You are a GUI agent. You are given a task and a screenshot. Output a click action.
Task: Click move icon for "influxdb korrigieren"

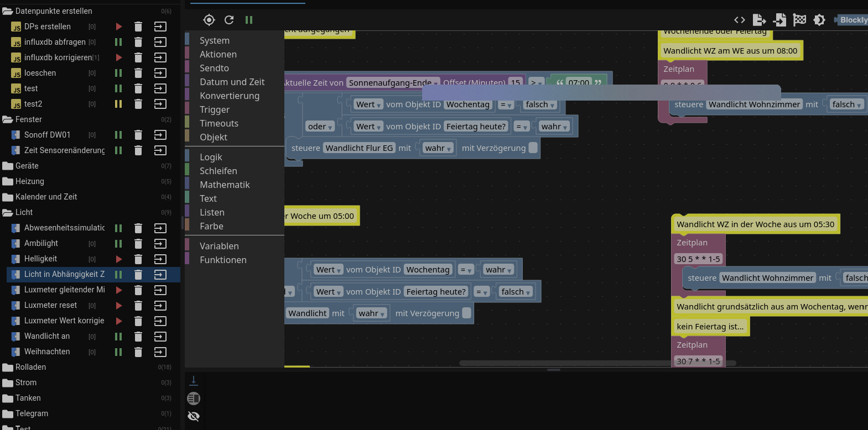(x=160, y=57)
